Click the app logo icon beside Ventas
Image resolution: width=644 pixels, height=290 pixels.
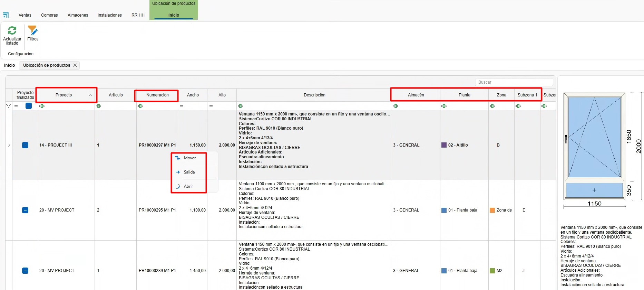click(x=6, y=15)
